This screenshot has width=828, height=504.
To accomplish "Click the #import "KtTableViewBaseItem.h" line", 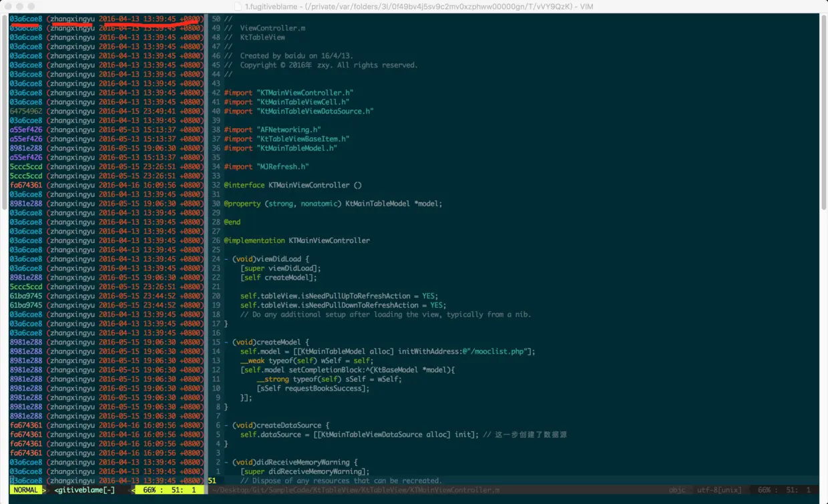I will coord(286,139).
